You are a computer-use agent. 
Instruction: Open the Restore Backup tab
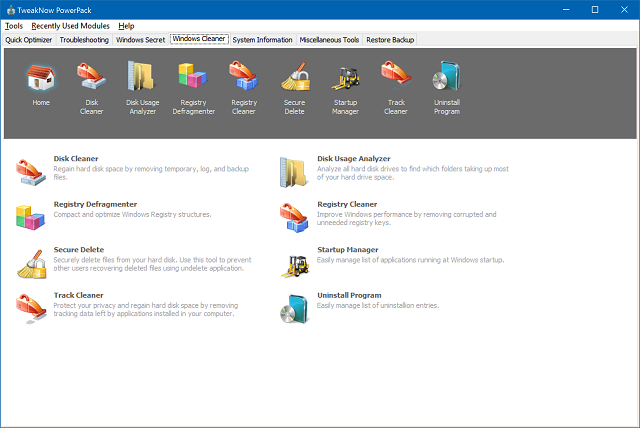coord(390,40)
